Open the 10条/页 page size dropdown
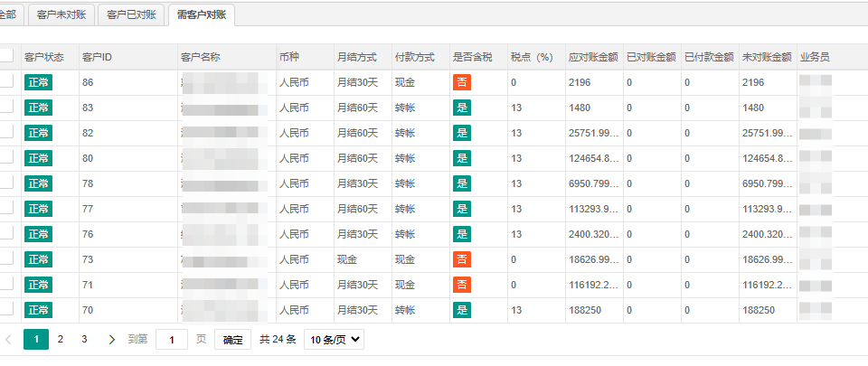 [x=334, y=340]
